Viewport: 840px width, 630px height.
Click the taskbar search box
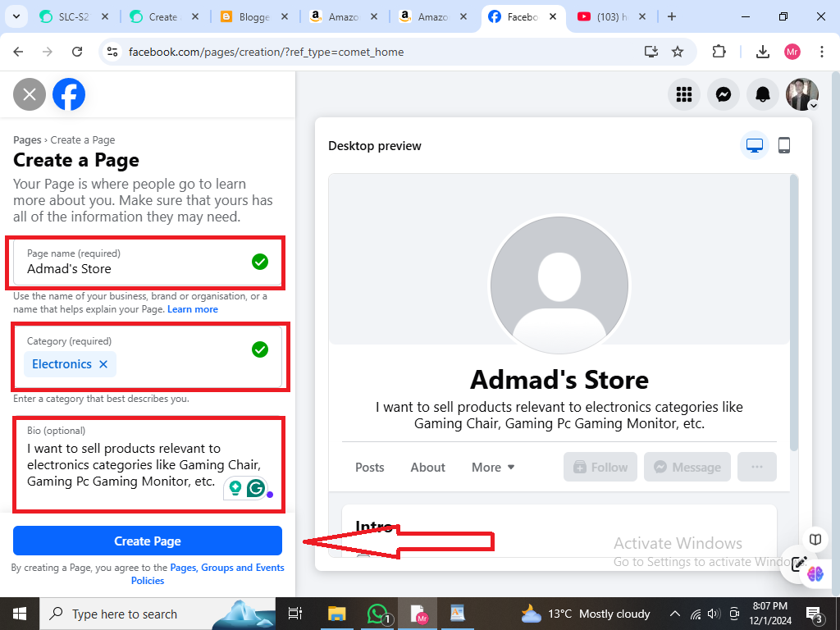(x=157, y=614)
